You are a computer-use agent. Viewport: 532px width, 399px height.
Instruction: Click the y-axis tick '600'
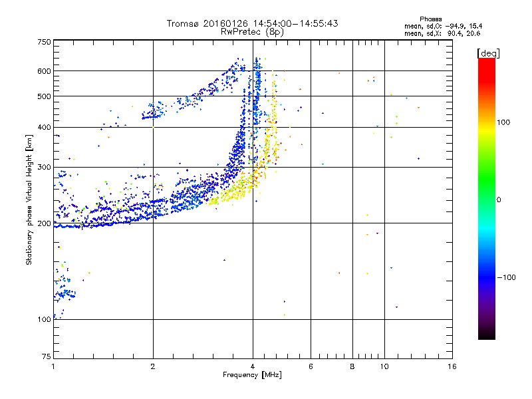tap(44, 71)
